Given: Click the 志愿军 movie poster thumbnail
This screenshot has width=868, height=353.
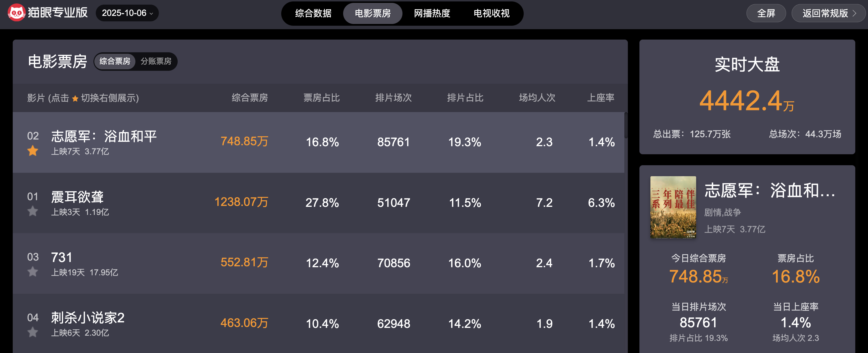Looking at the screenshot, I should tap(673, 207).
